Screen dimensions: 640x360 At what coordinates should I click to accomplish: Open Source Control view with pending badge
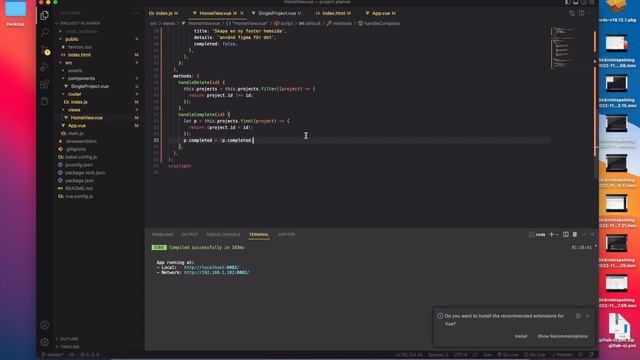tap(45, 50)
